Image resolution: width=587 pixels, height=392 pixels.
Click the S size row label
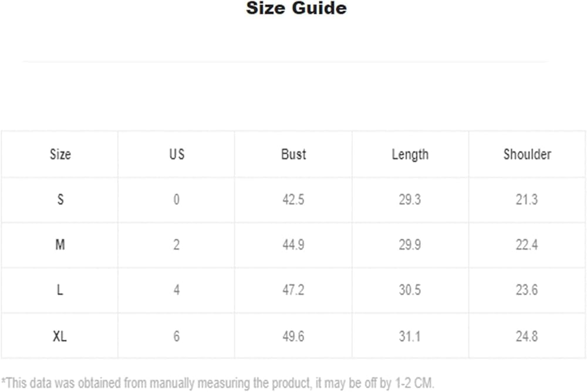pyautogui.click(x=60, y=200)
